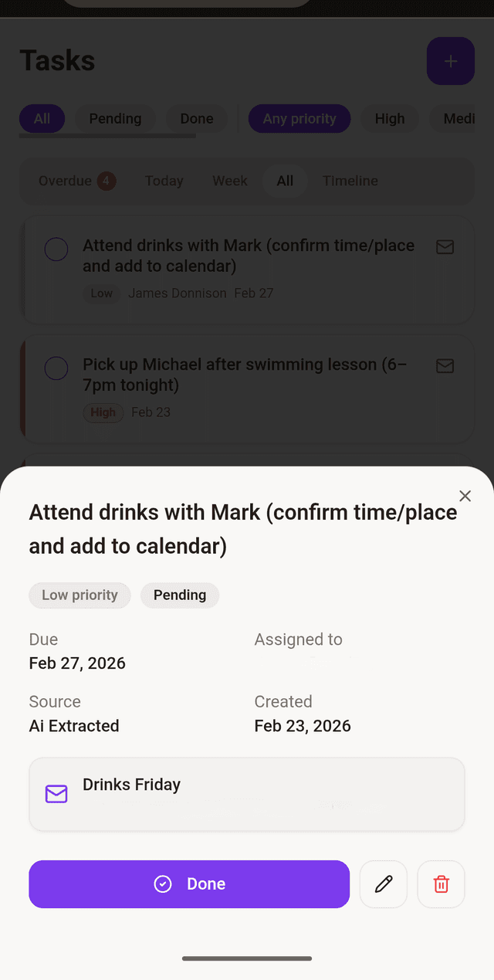Open the Any priority filter dropdown
This screenshot has width=494, height=980.
click(299, 118)
